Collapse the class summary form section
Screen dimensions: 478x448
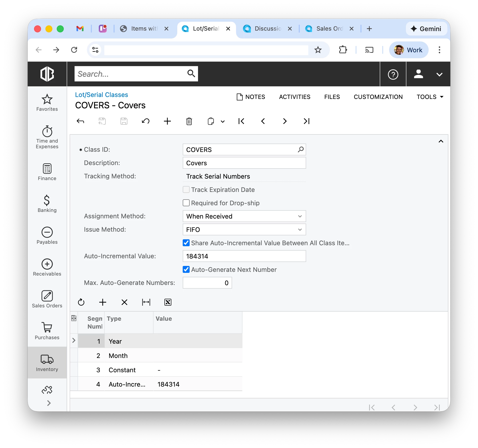[x=441, y=141]
